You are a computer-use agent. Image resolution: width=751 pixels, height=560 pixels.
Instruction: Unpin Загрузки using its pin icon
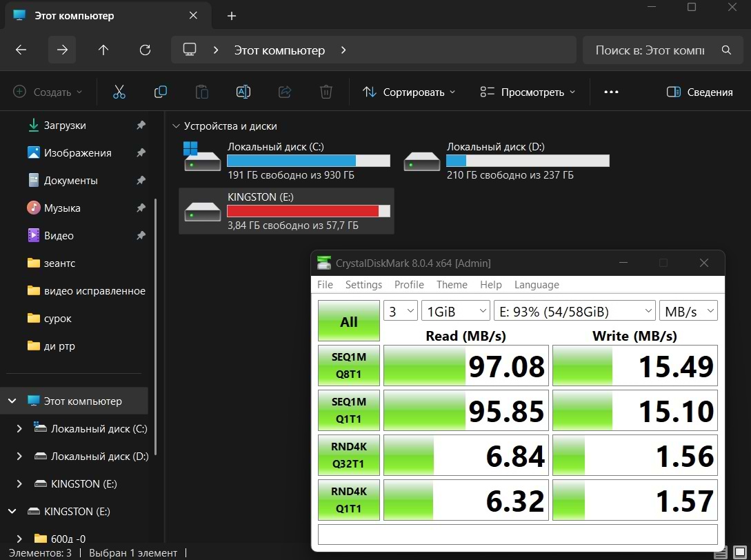tap(141, 125)
